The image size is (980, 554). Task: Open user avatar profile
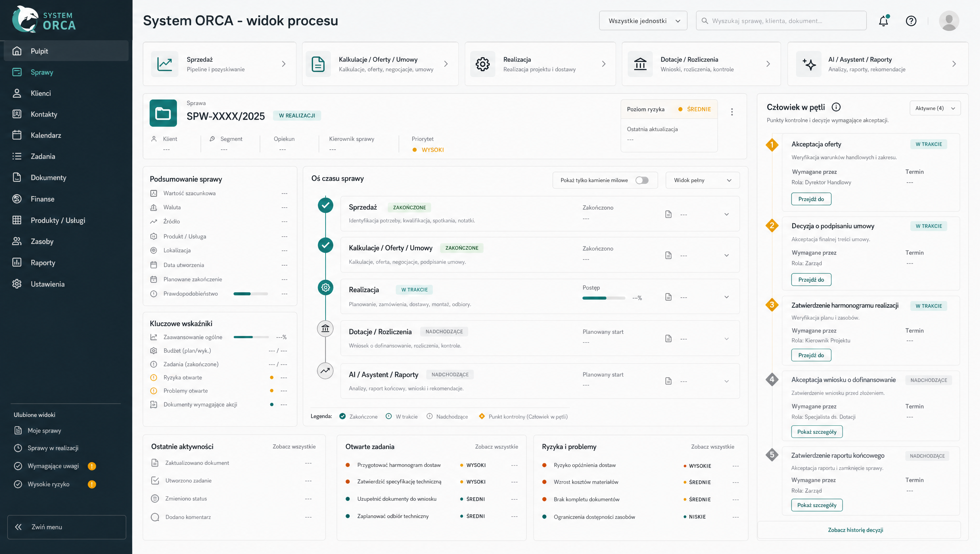[x=949, y=21]
